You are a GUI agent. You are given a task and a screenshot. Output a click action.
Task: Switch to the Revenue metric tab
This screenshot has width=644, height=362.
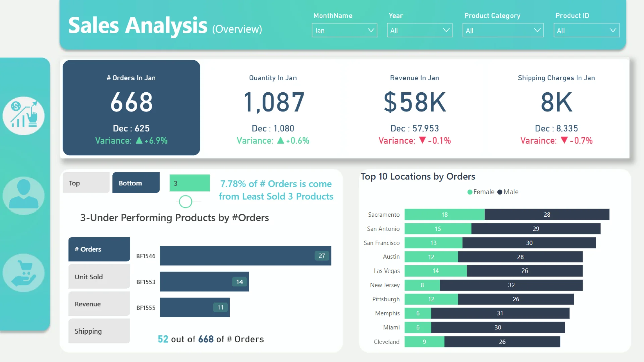coord(99,304)
